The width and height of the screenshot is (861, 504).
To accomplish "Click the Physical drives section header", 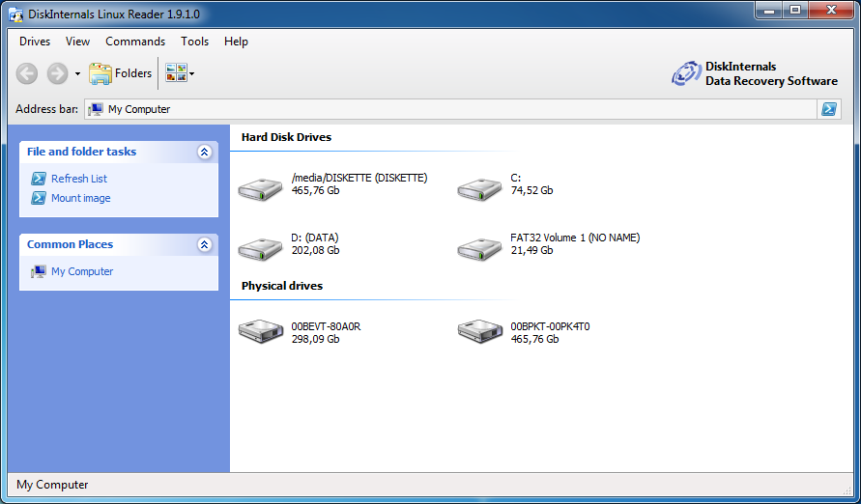I will point(282,286).
